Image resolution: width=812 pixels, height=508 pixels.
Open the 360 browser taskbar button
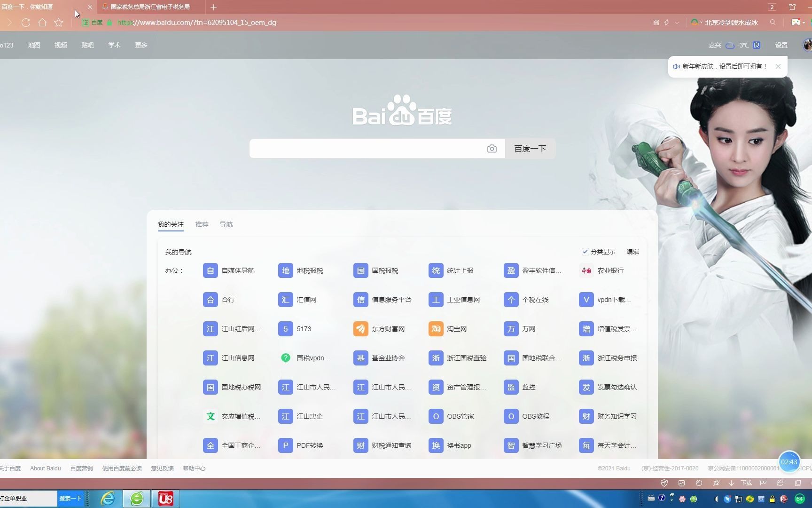pos(137,499)
